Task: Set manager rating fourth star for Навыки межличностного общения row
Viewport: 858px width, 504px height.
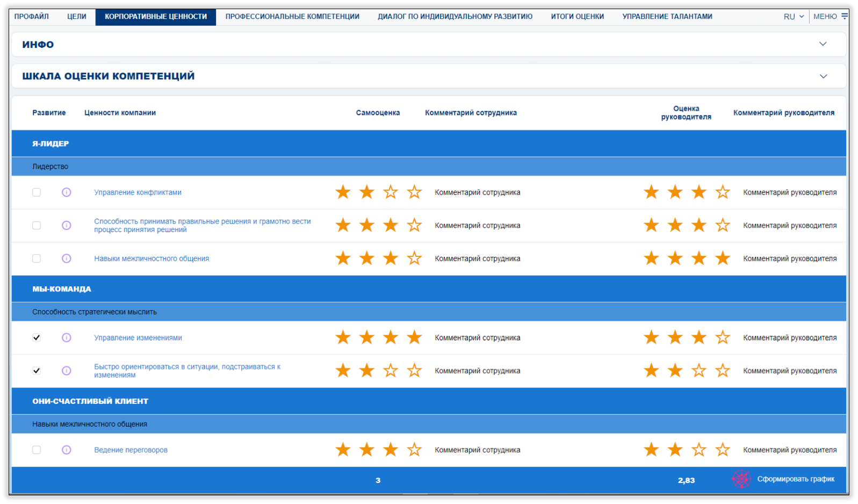Action: tap(723, 258)
